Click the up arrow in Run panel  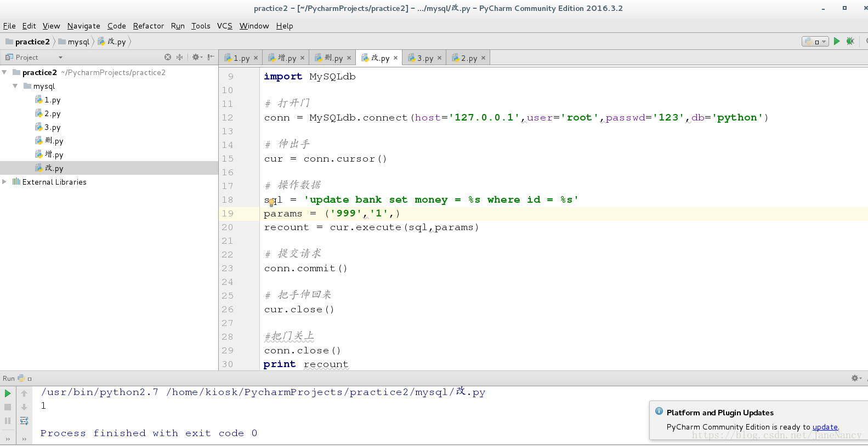(24, 393)
